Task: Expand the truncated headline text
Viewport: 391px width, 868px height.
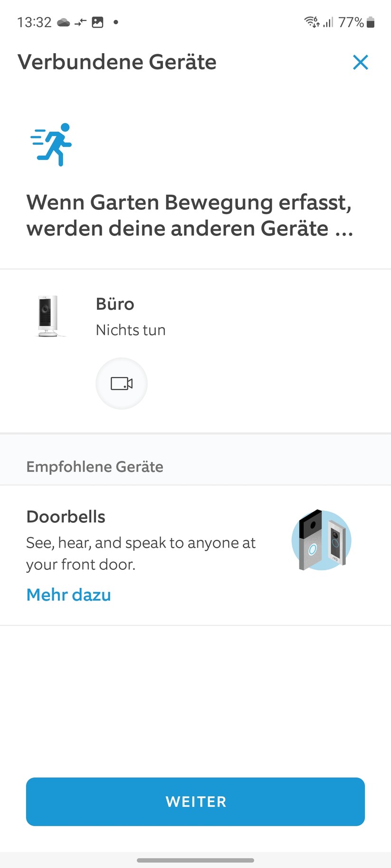Action: 190,215
